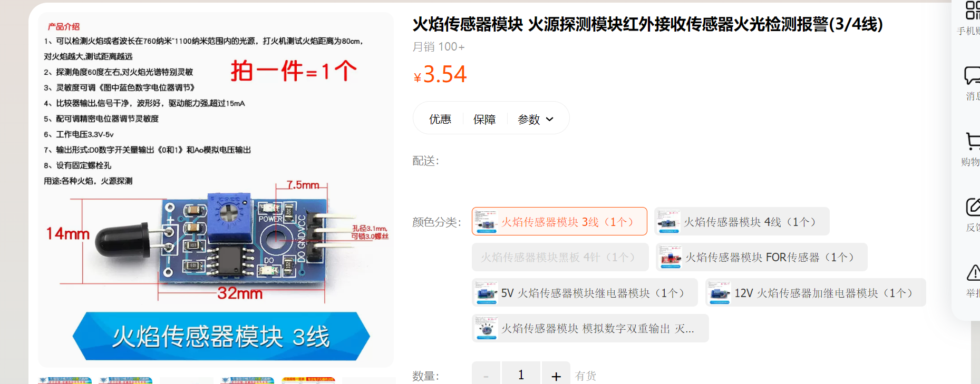Click the 4线 variant thumbnail icon
Viewport: 980px width, 384px height.
click(668, 222)
